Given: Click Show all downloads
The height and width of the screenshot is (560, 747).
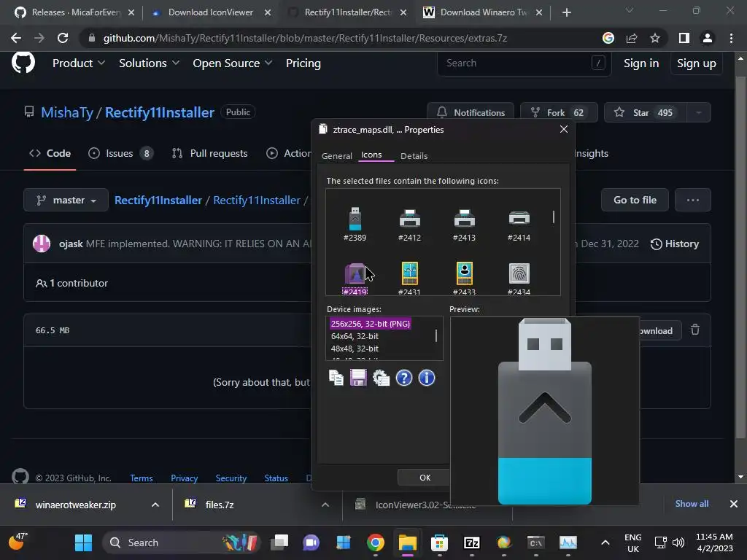Looking at the screenshot, I should click(x=692, y=503).
